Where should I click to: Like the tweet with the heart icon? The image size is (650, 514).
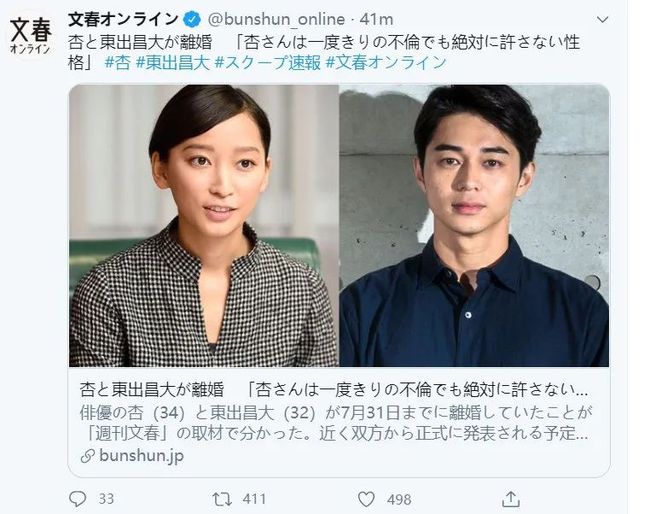click(x=366, y=499)
